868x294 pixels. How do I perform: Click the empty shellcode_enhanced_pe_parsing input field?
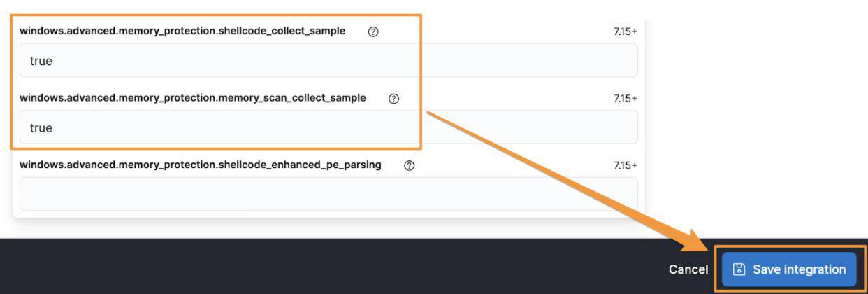tap(328, 194)
